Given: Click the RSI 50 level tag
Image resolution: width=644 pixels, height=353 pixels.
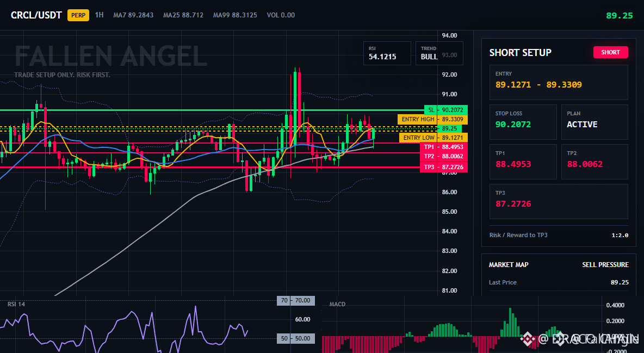Looking at the screenshot, I should 296,339.
